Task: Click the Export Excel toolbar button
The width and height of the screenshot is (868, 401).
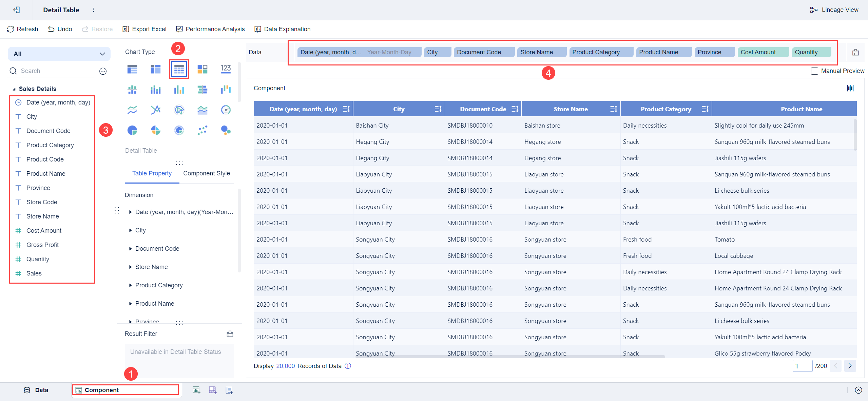Action: coord(144,29)
